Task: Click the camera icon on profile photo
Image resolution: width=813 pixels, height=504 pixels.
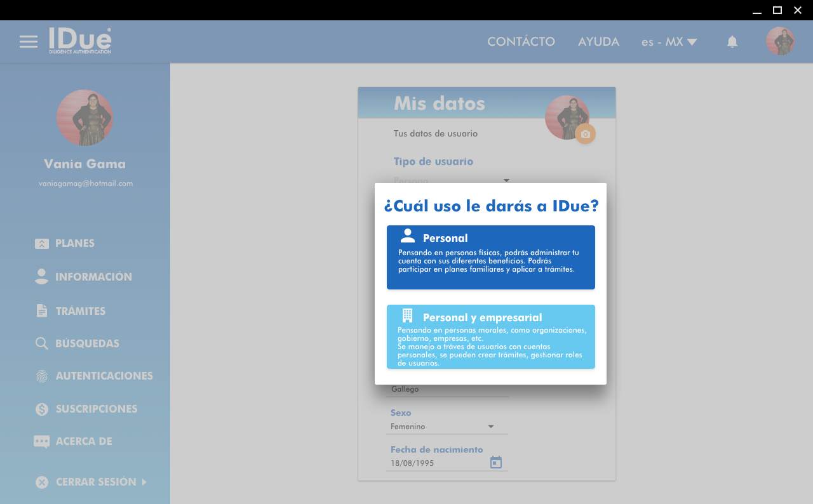Action: pos(585,134)
